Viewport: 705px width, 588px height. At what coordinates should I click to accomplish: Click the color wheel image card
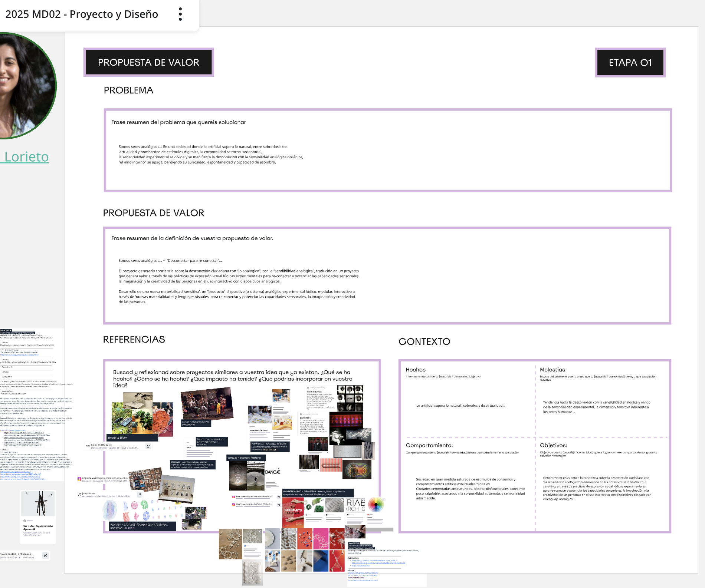point(376,505)
